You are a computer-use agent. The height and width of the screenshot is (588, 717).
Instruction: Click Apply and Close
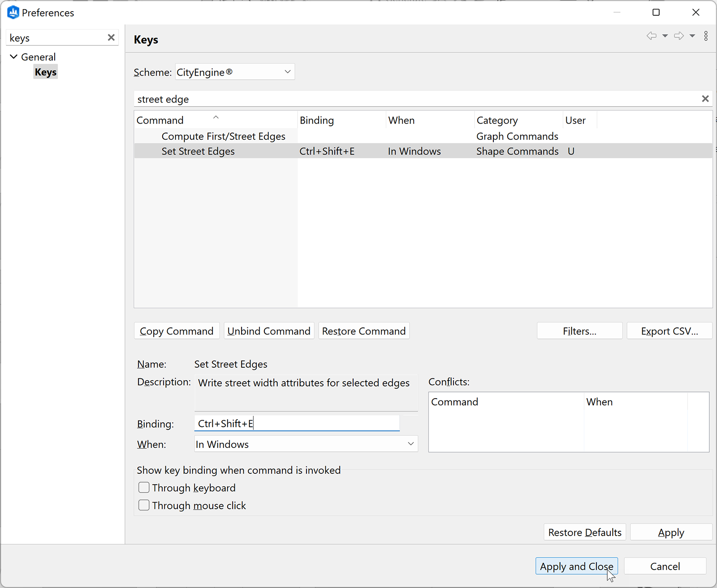pyautogui.click(x=576, y=566)
